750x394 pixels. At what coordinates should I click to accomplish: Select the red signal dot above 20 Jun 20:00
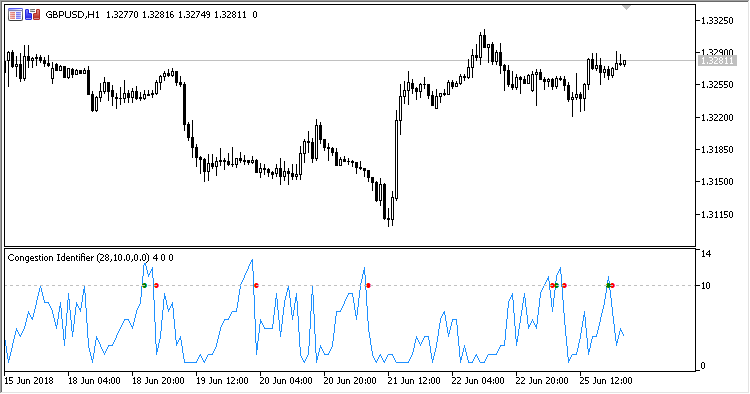(368, 286)
